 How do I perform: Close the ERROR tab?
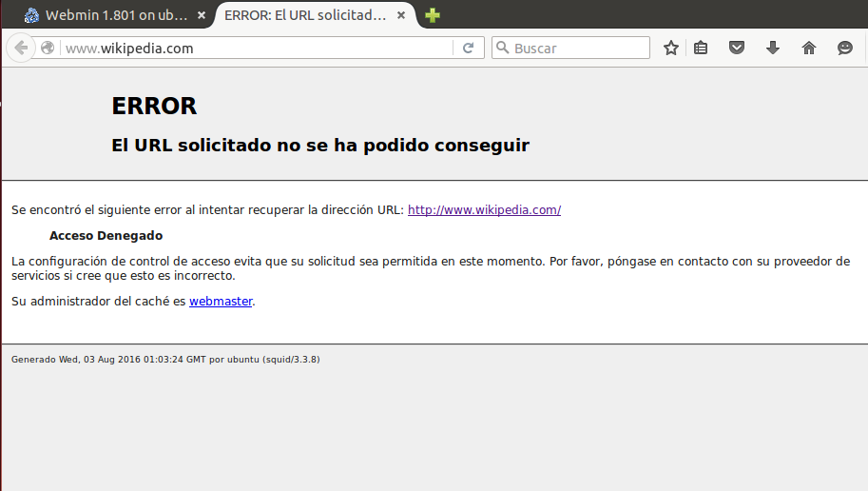[401, 15]
